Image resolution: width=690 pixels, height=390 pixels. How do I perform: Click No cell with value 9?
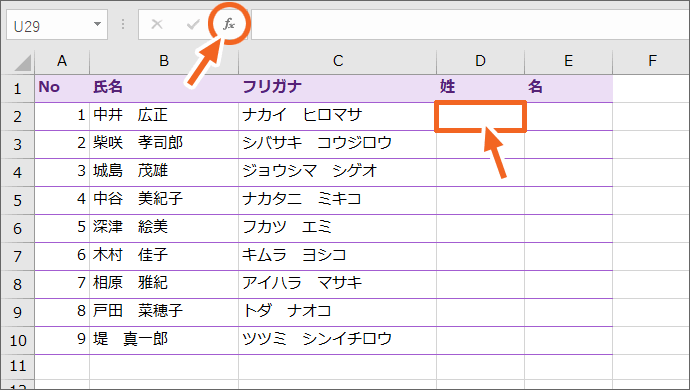point(62,340)
